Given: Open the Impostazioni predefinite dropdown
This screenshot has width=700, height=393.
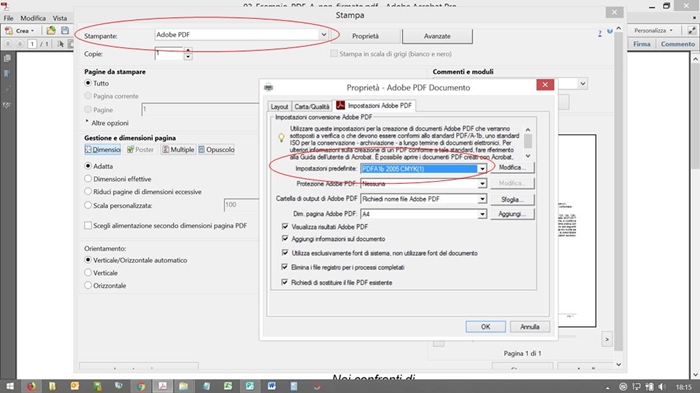Looking at the screenshot, I should (x=482, y=169).
